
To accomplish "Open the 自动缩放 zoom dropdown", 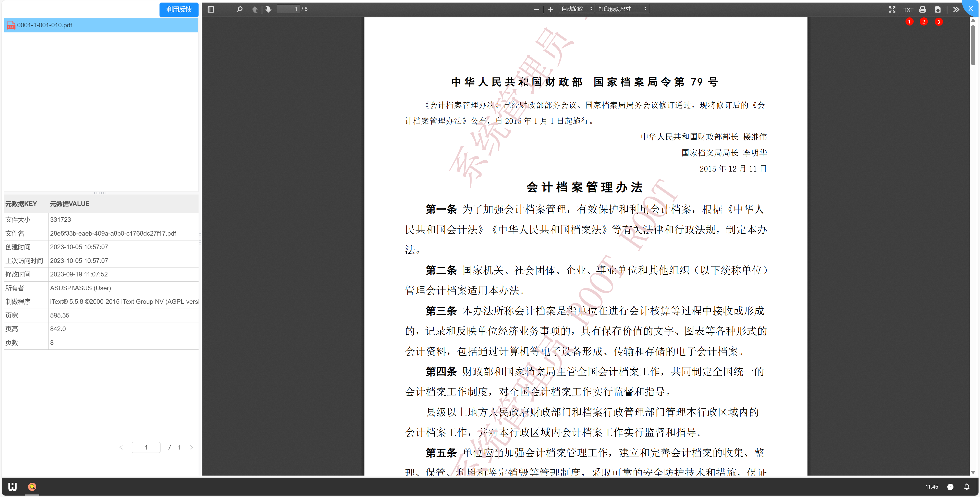I will point(576,9).
